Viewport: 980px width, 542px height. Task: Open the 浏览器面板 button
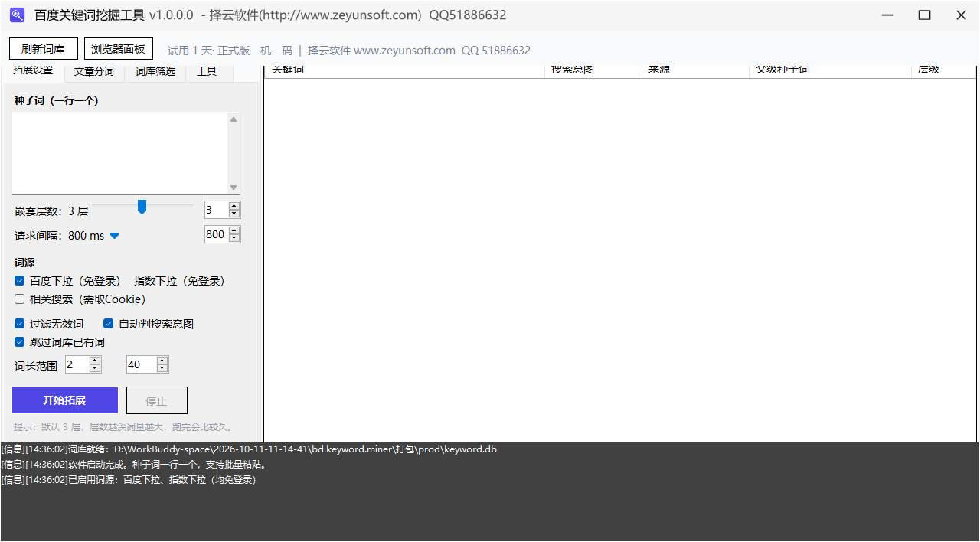[x=119, y=49]
